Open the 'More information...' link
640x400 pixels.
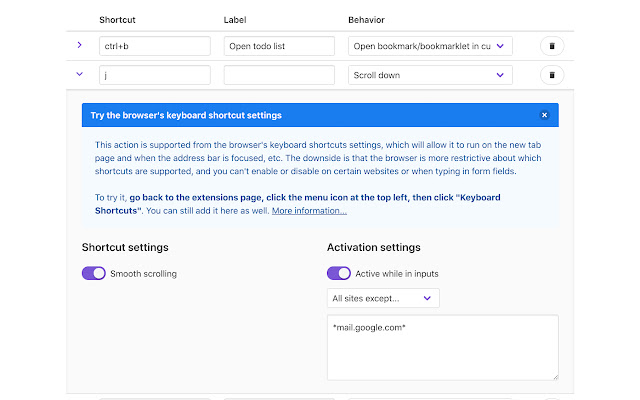309,211
